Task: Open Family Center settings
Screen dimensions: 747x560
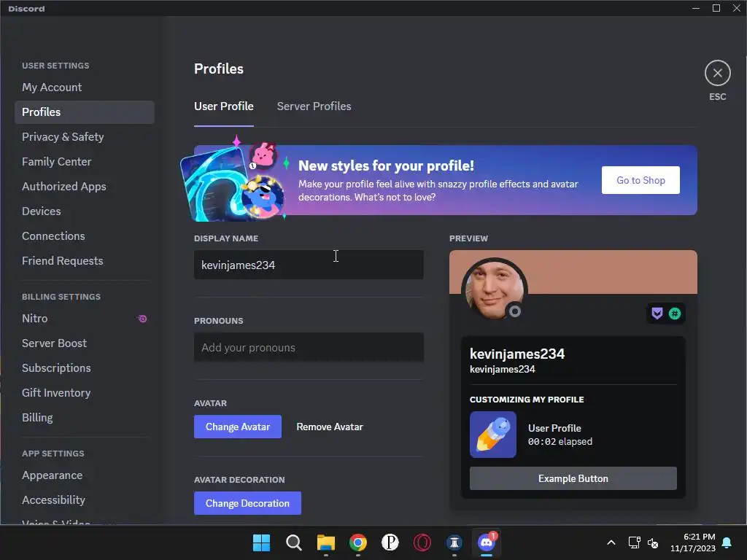Action: tap(85, 161)
